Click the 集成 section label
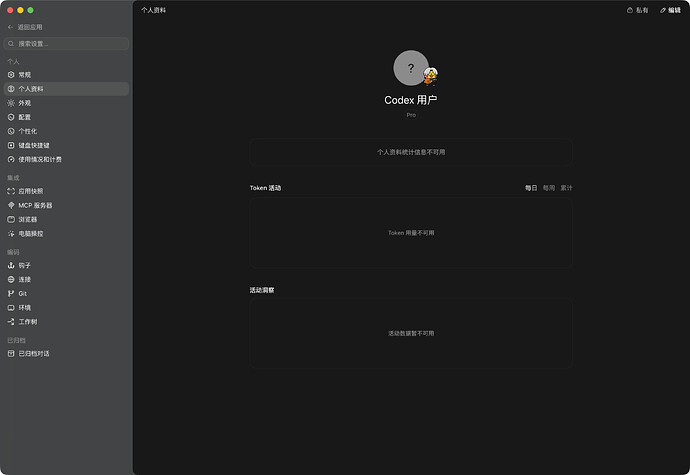The height and width of the screenshot is (475, 690). (x=13, y=178)
